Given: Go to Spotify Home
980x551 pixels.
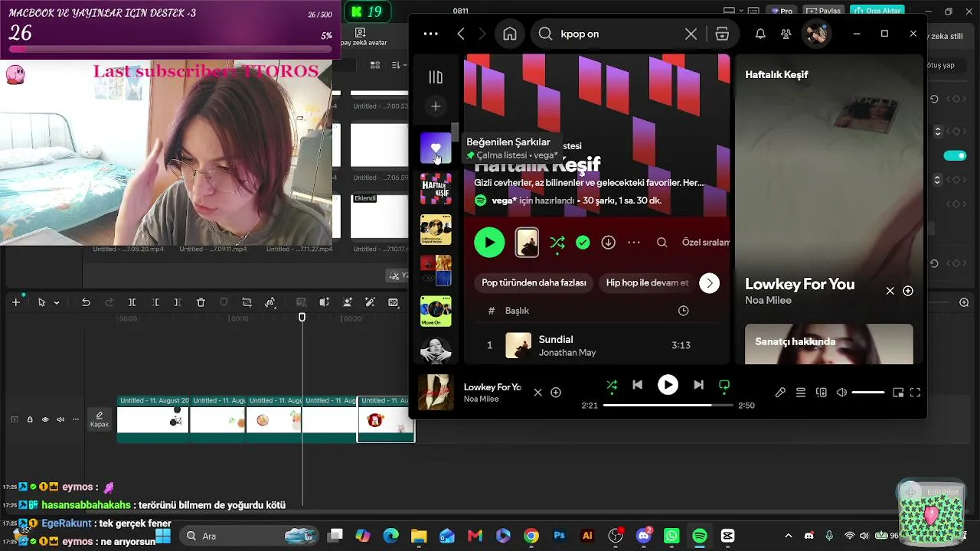Looking at the screenshot, I should 510,34.
